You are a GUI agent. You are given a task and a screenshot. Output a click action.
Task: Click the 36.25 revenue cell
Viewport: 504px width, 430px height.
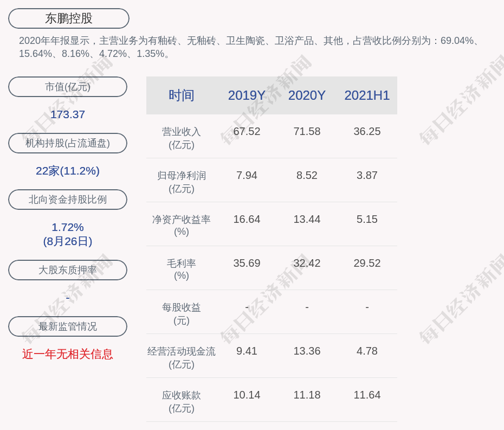click(x=367, y=131)
